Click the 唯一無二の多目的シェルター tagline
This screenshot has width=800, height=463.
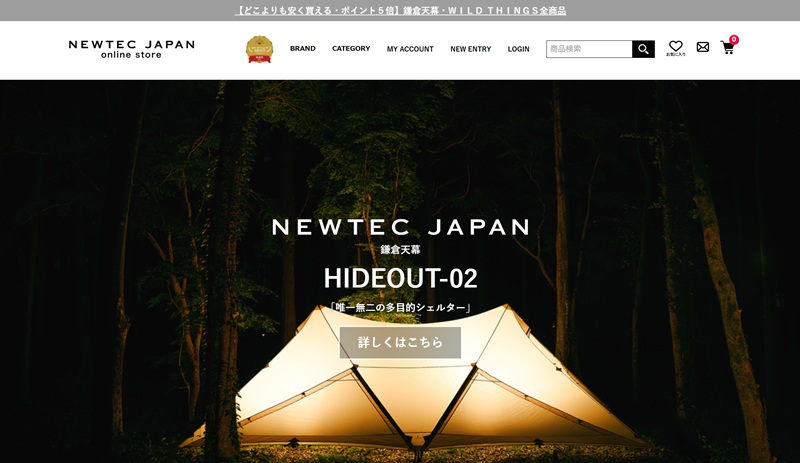[x=400, y=308]
